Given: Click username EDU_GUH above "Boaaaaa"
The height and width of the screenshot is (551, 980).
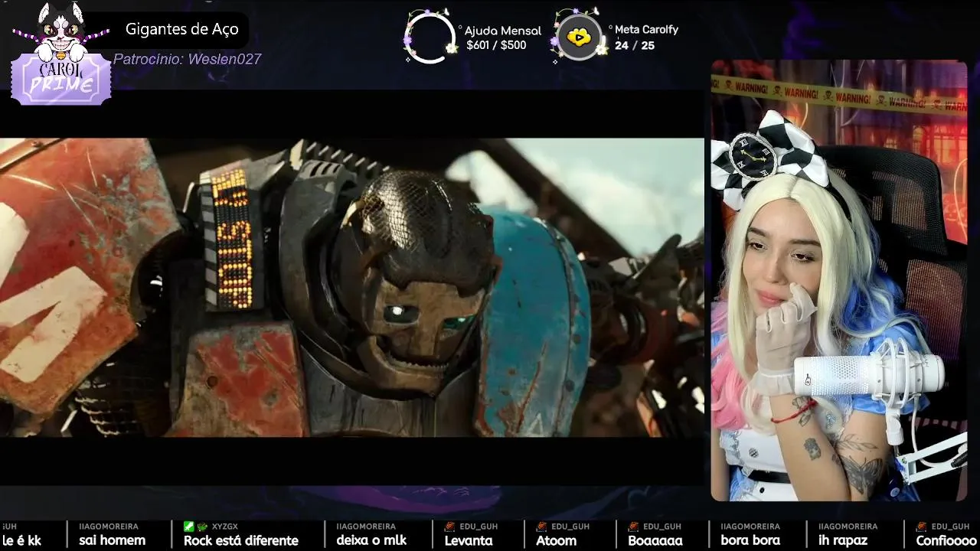Looking at the screenshot, I should [662, 527].
